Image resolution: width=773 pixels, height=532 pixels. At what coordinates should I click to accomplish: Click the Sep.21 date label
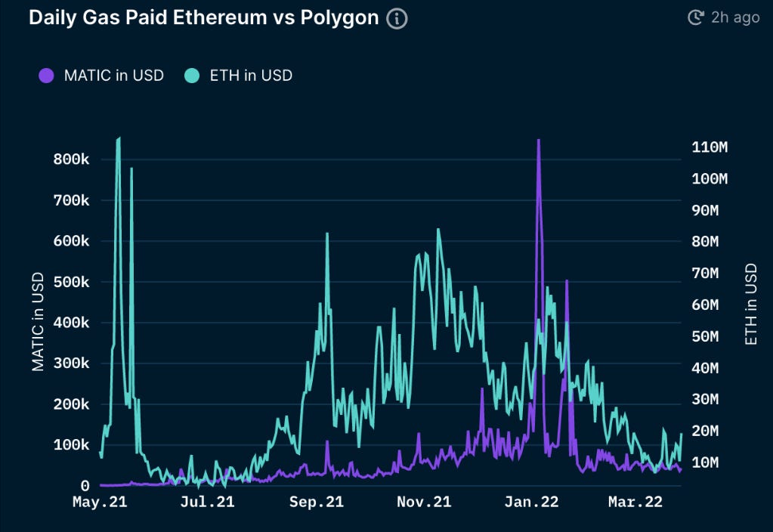point(317,502)
